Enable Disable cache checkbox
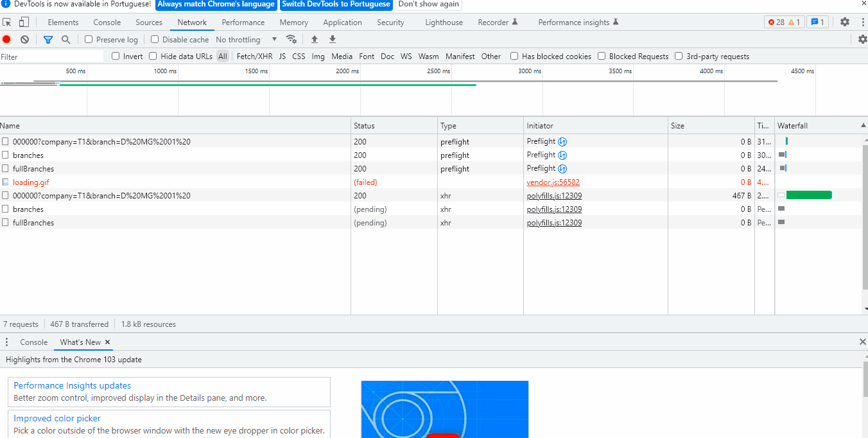The height and width of the screenshot is (438, 868). (x=154, y=39)
